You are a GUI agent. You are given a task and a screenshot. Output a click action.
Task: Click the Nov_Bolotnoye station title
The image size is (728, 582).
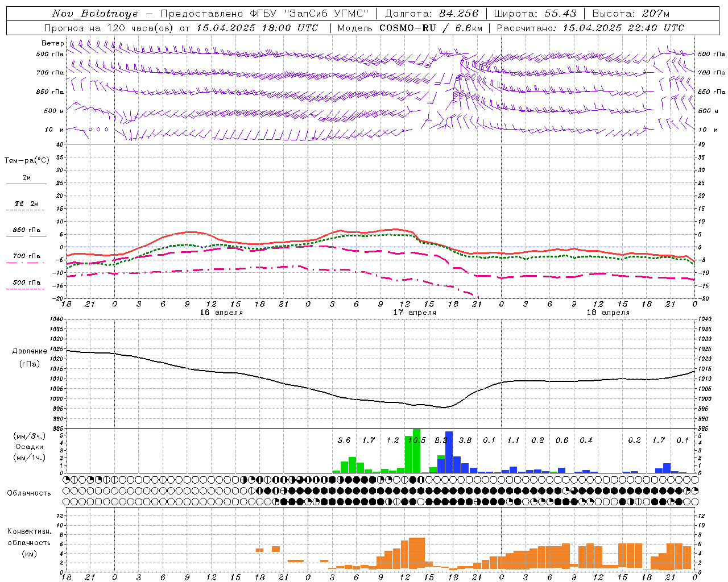pos(95,14)
